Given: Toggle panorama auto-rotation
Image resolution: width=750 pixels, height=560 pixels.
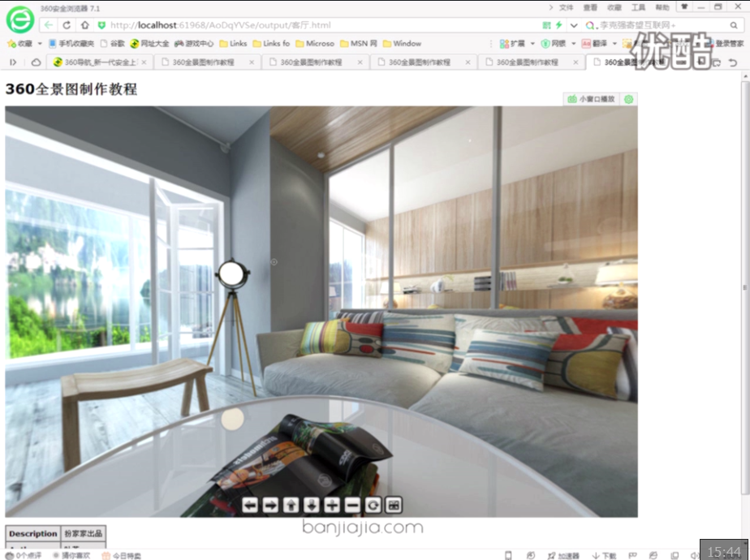Looking at the screenshot, I should tap(373, 505).
